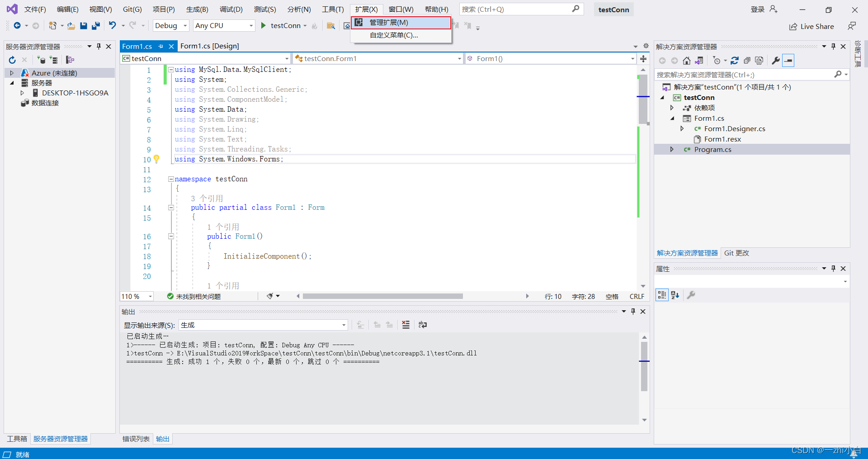
Task: Collapse the namespace testConn code block
Action: coord(171,179)
